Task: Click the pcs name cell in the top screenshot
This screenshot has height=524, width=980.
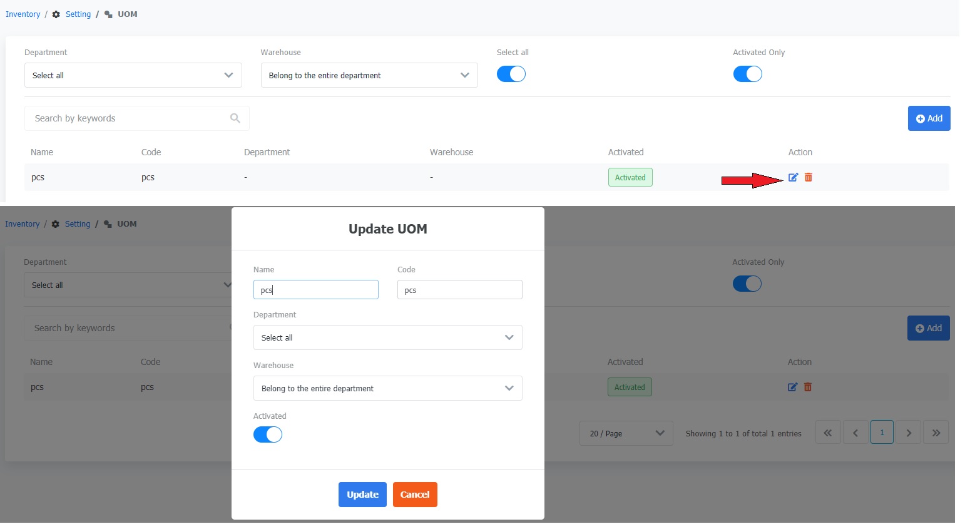Action: point(38,178)
